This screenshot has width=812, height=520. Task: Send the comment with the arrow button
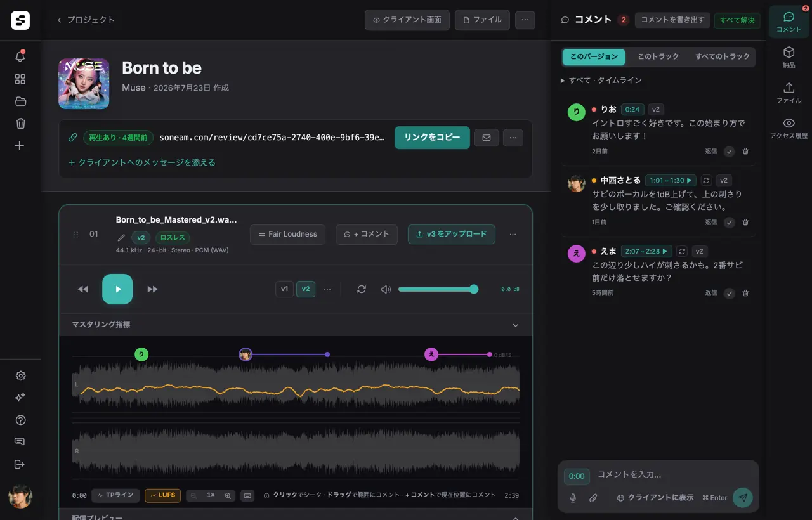[x=743, y=498]
